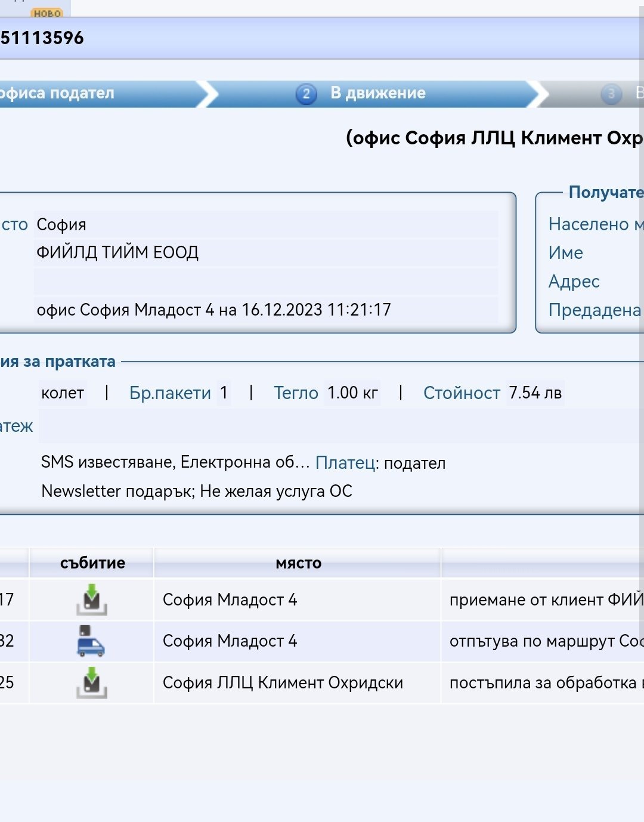Click the delivery van icon in second row
Image resolution: width=644 pixels, height=822 pixels.
point(91,641)
